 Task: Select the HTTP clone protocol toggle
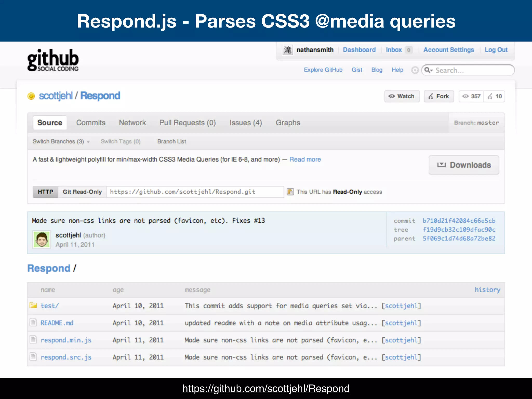point(45,192)
